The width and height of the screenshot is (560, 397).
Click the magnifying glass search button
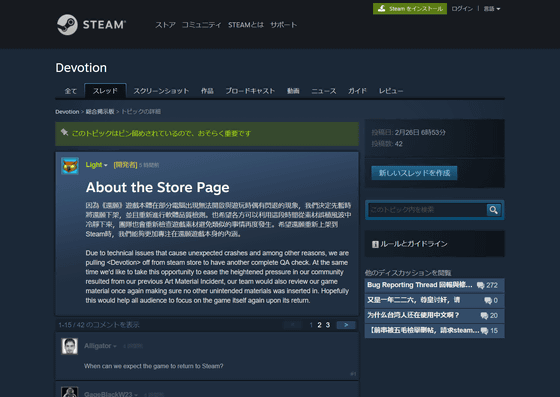[494, 210]
